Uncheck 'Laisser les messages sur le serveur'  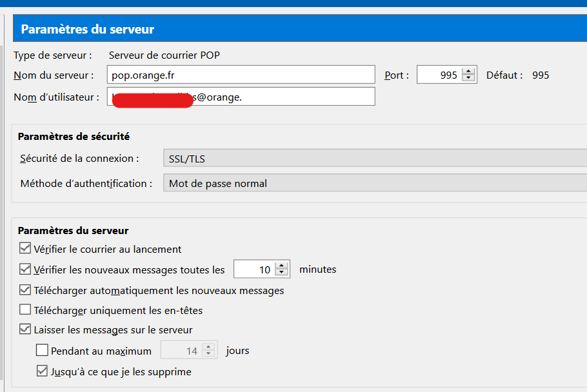click(x=25, y=329)
